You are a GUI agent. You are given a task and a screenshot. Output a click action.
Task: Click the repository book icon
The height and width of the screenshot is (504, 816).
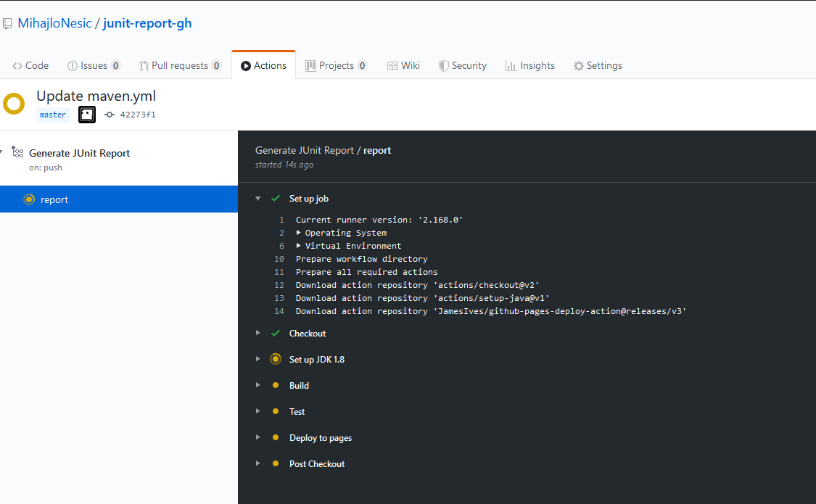[7, 23]
